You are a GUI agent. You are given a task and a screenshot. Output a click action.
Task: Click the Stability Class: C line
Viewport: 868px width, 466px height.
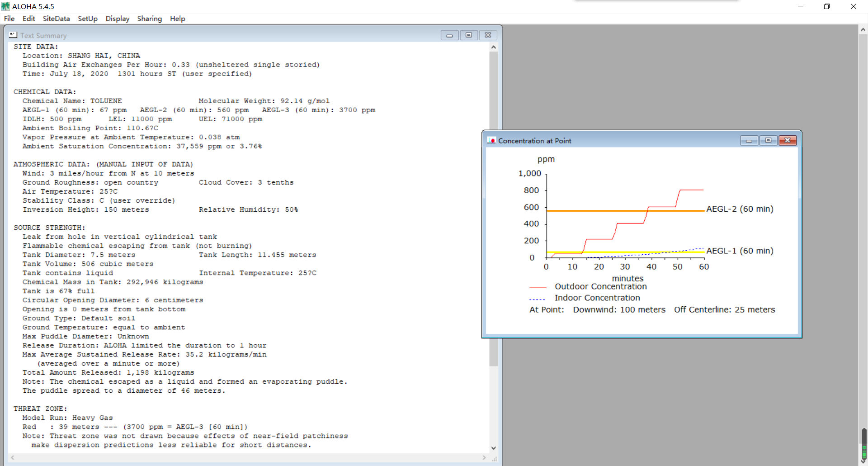point(99,200)
